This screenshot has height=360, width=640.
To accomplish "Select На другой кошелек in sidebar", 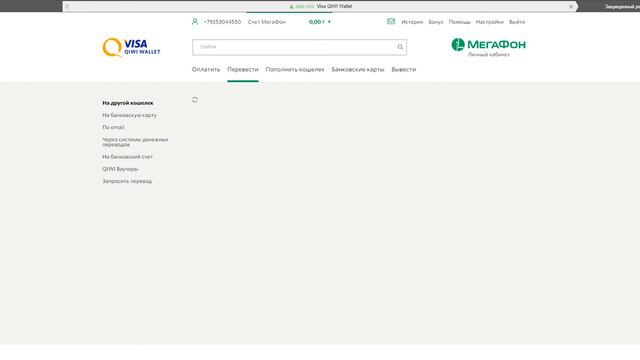I will pyautogui.click(x=128, y=103).
